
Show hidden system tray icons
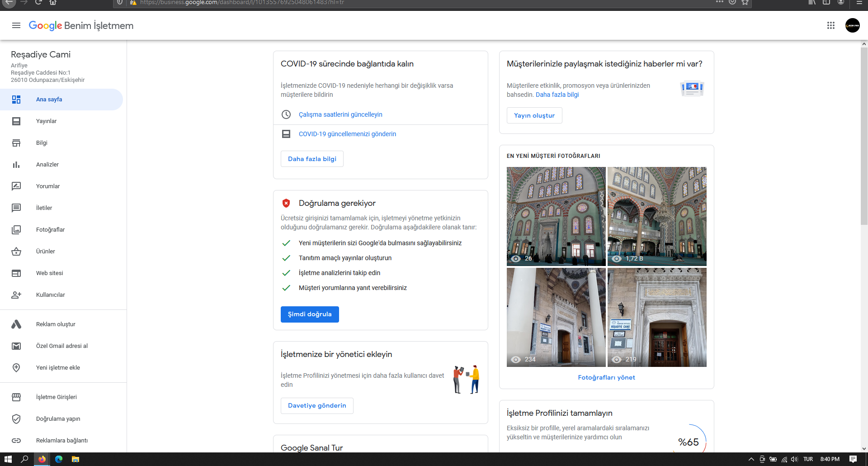click(x=751, y=459)
